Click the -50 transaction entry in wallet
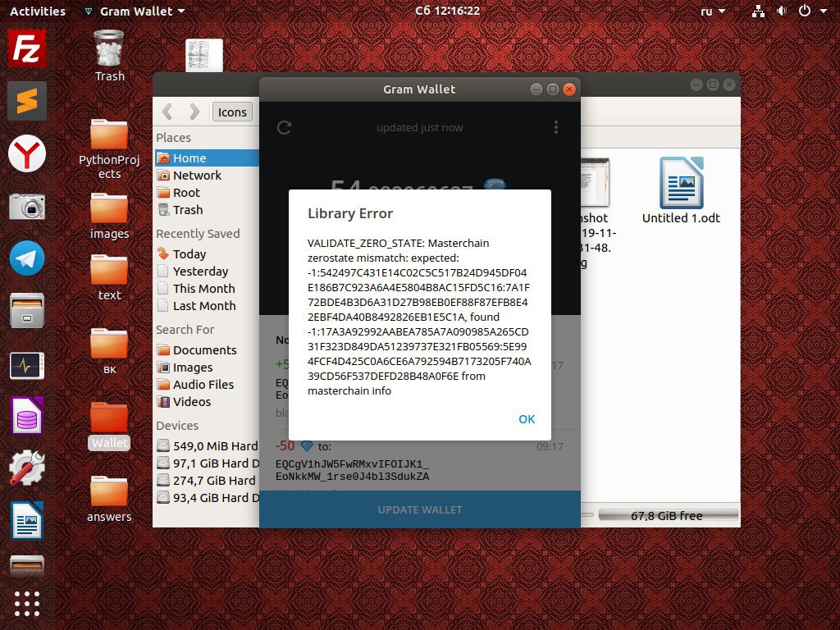The width and height of the screenshot is (840, 630). click(420, 461)
